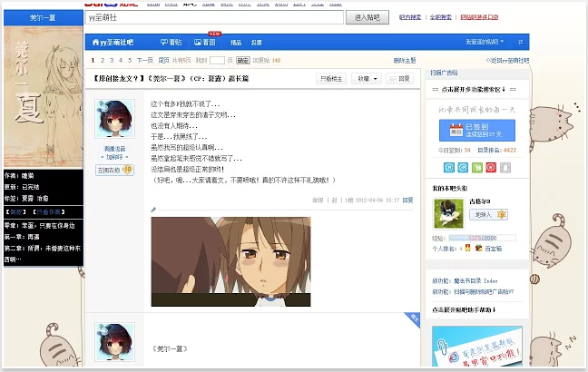Click the swap arrows icon in the blue bar
The width and height of the screenshot is (588, 372).
pos(521,42)
